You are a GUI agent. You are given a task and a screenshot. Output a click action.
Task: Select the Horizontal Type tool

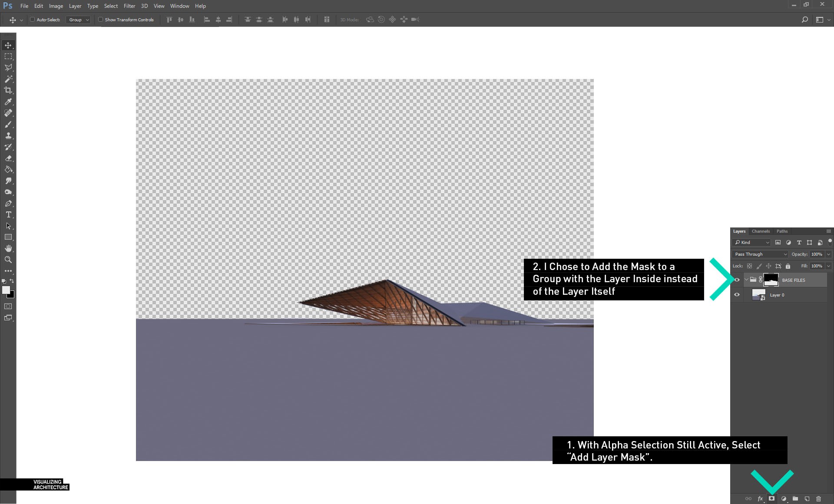point(8,214)
